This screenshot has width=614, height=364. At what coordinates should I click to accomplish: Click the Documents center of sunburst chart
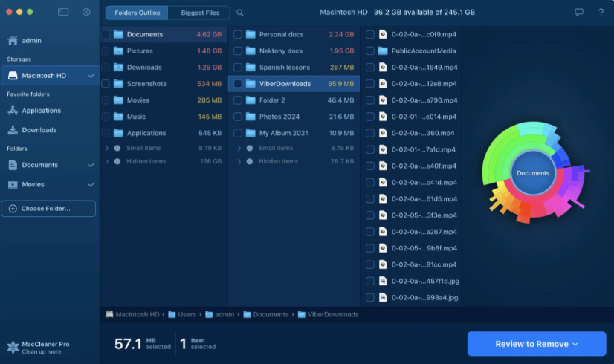pos(533,173)
